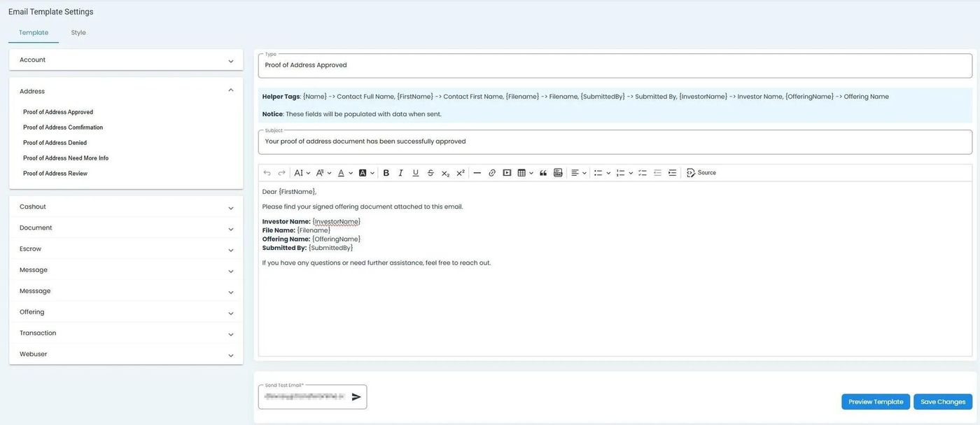Insert a horizontal line
The width and height of the screenshot is (980, 425).
[477, 173]
